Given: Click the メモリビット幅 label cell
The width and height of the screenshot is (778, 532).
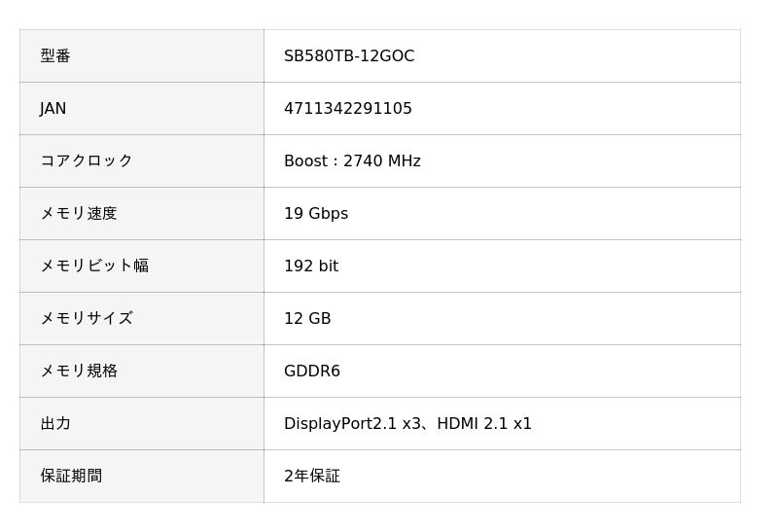Looking at the screenshot, I should click(93, 266).
